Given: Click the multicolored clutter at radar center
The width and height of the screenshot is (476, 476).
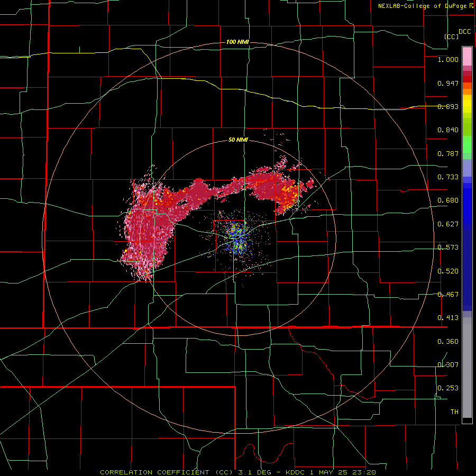Looking at the screenshot, I should tap(239, 239).
